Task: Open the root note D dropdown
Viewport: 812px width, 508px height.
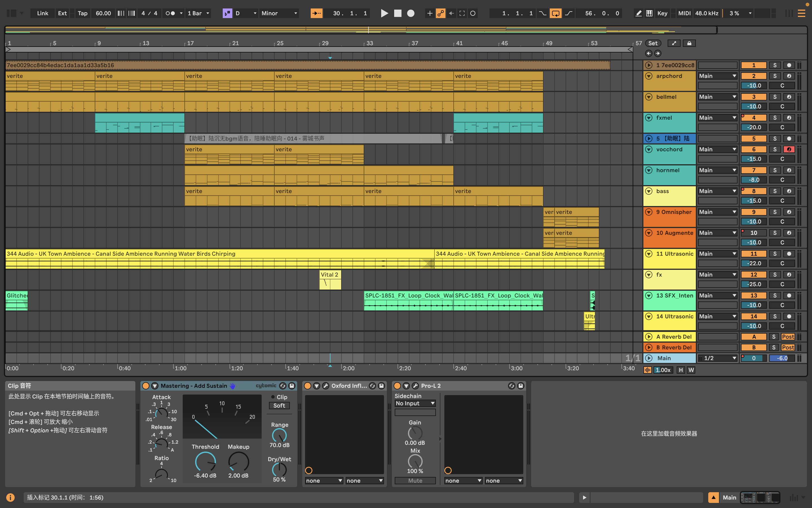Action: click(246, 13)
